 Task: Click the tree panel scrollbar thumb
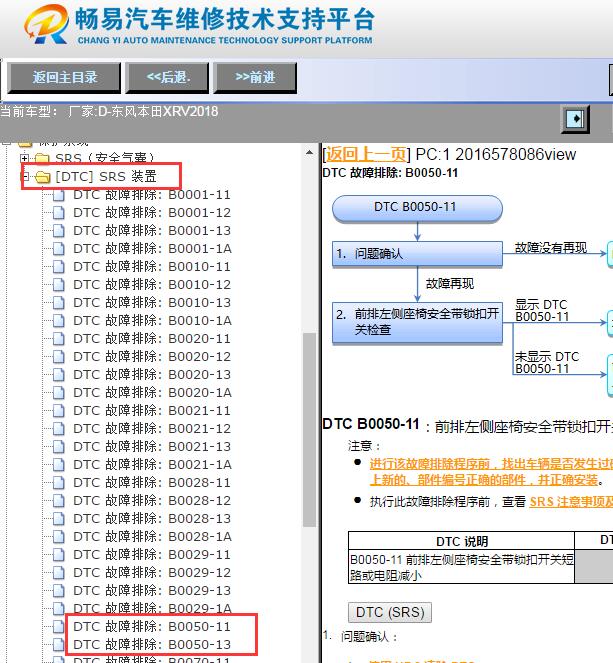click(x=309, y=430)
